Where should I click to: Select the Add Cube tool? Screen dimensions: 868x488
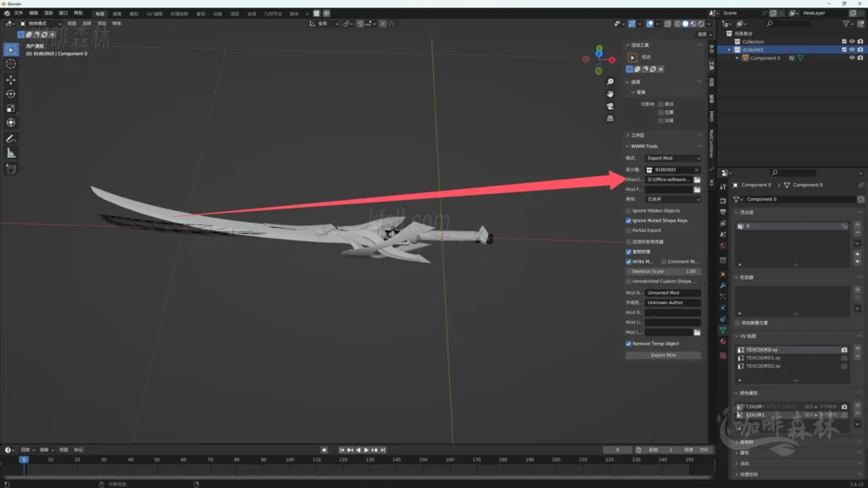(11, 169)
